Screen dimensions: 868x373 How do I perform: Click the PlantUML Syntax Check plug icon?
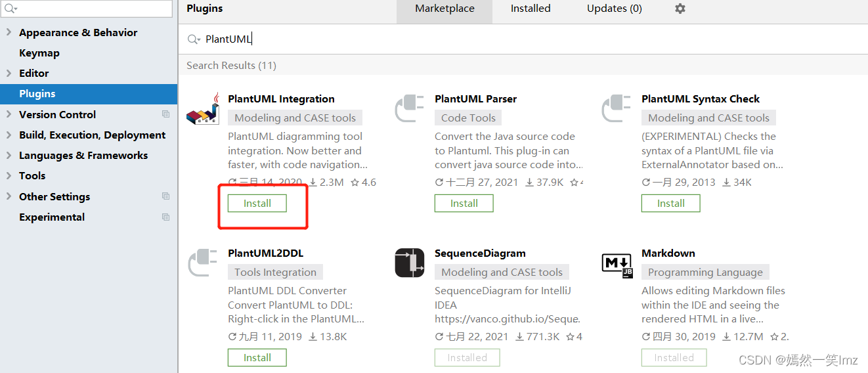pyautogui.click(x=616, y=108)
